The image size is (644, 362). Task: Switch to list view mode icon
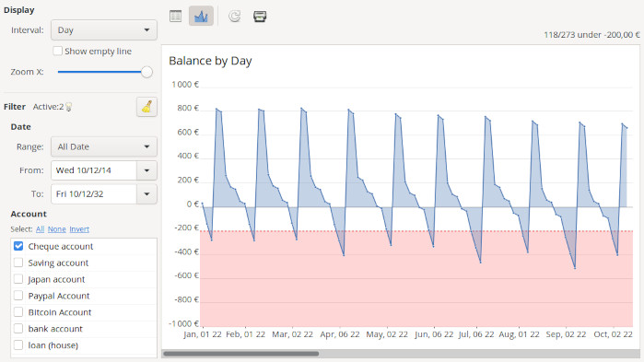(x=175, y=16)
